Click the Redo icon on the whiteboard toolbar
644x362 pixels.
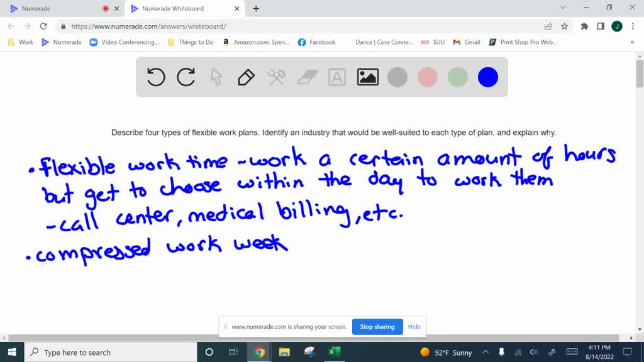coord(186,77)
